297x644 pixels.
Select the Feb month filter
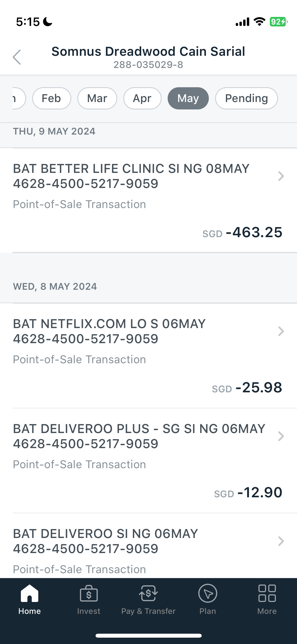51,98
